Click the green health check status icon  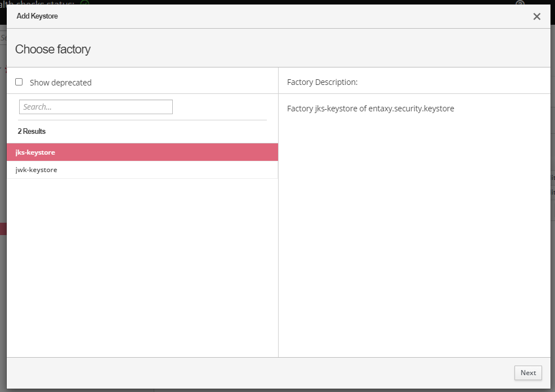tap(84, 2)
